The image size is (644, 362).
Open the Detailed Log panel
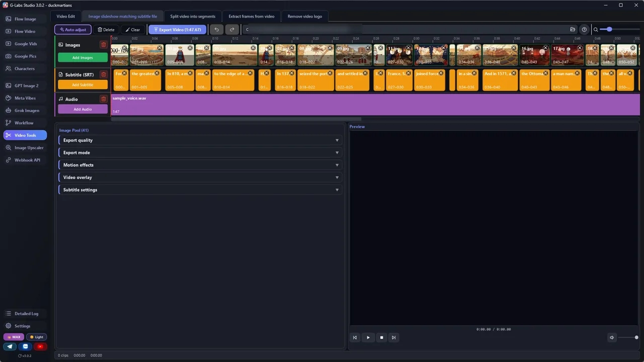click(x=25, y=314)
